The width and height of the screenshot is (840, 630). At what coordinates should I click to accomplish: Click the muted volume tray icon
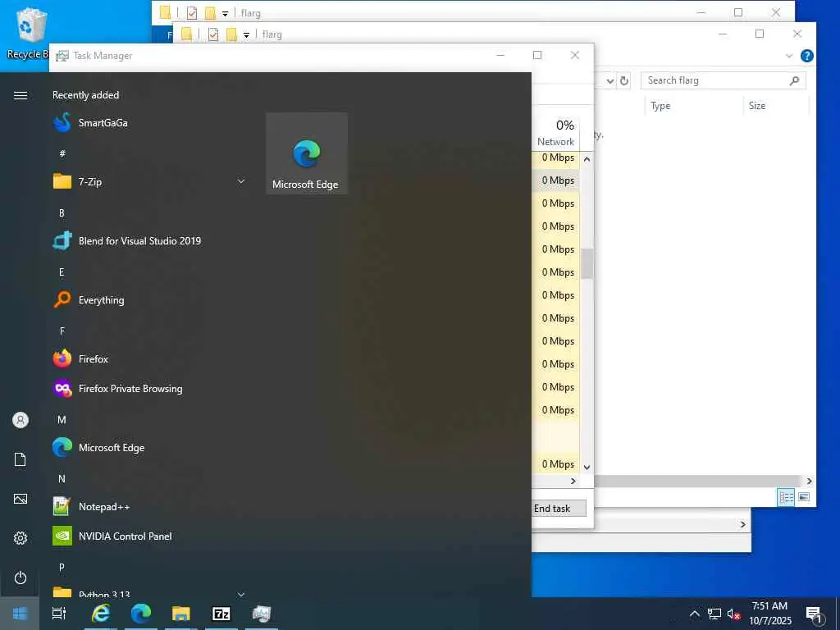click(733, 614)
